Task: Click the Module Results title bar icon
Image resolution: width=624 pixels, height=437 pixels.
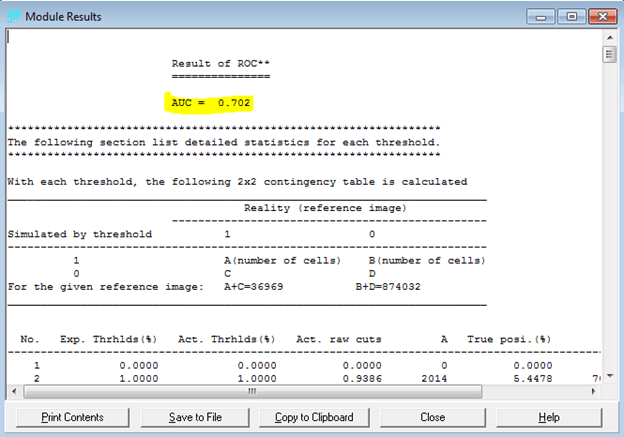Action: point(13,17)
